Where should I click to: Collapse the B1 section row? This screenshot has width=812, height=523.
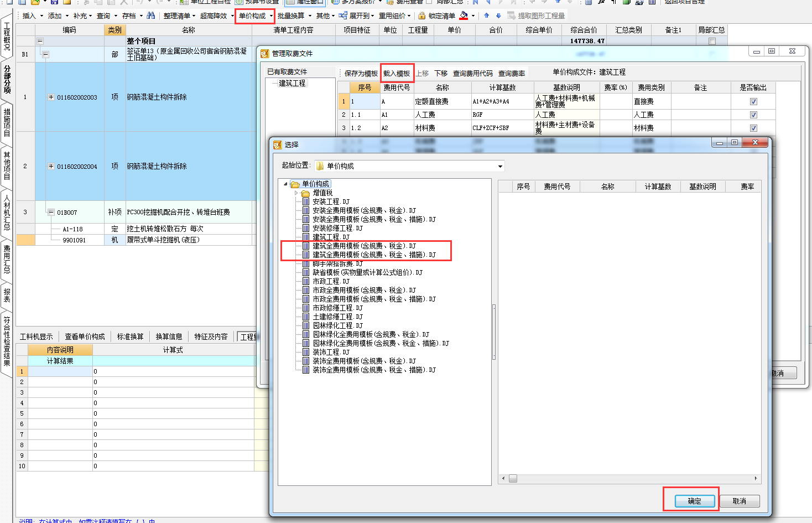[x=45, y=54]
